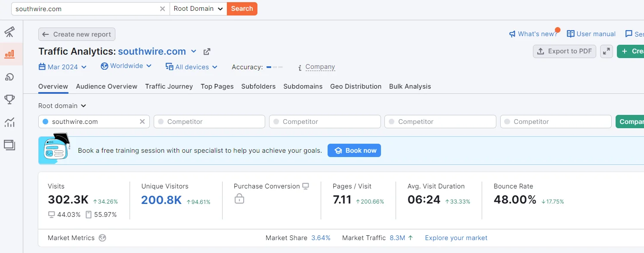Screen dimensions: 644x253
Task: Open the trophy icon in sidebar
Action: coord(9,99)
